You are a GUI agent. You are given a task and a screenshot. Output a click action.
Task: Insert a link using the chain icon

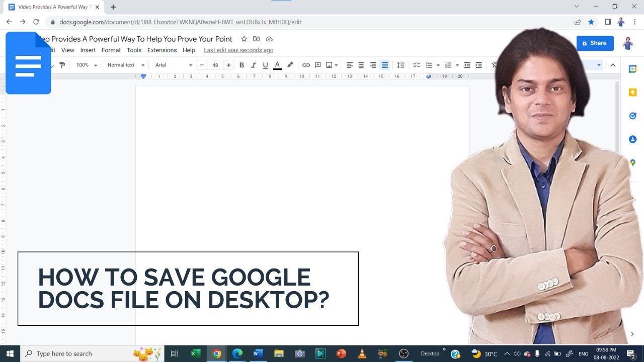(306, 65)
